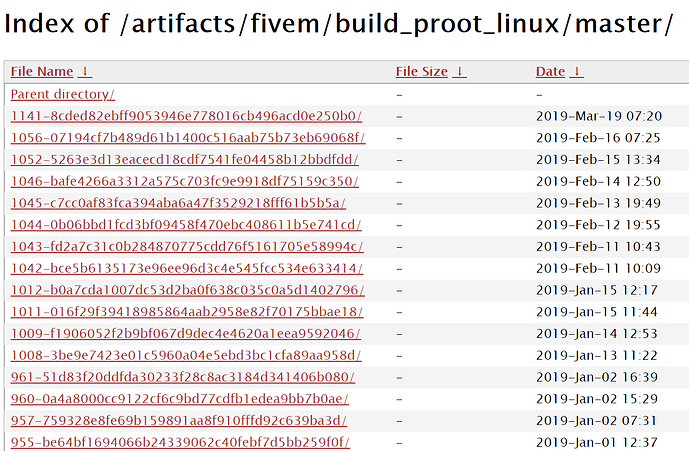The height and width of the screenshot is (451, 689).
Task: Click the date 2019-Feb-12 19:55
Action: pos(598,225)
